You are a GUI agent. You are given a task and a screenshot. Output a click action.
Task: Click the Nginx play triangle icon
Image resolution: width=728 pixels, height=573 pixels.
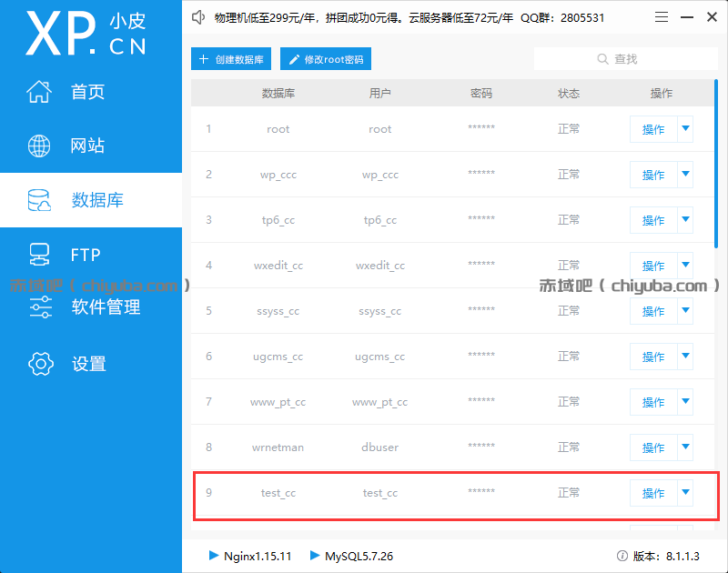214,556
